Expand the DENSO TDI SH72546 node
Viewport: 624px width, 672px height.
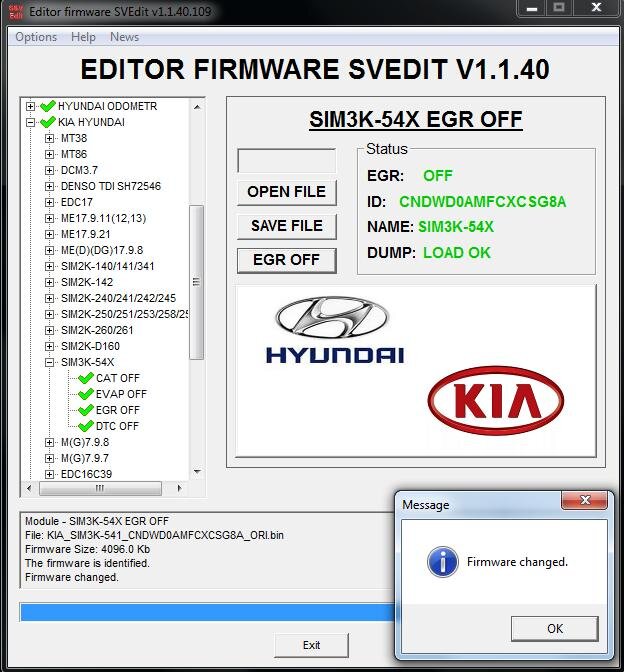(x=49, y=186)
